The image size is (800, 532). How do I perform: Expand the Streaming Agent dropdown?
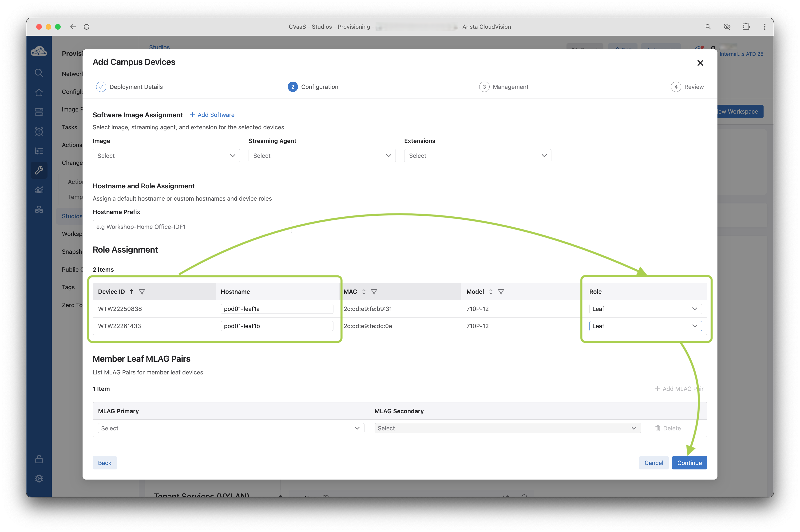(322, 156)
